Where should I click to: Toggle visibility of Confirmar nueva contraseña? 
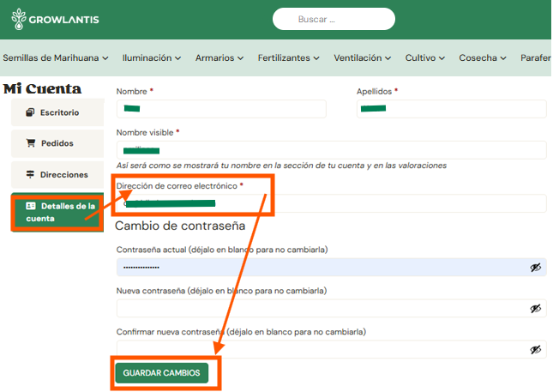tap(535, 350)
